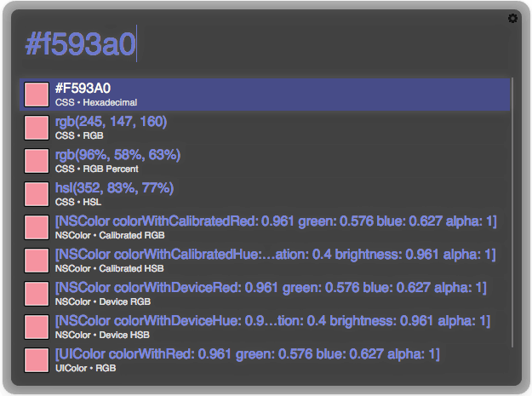Choose the NSColor colorWithCalibratedHue result

265,261
